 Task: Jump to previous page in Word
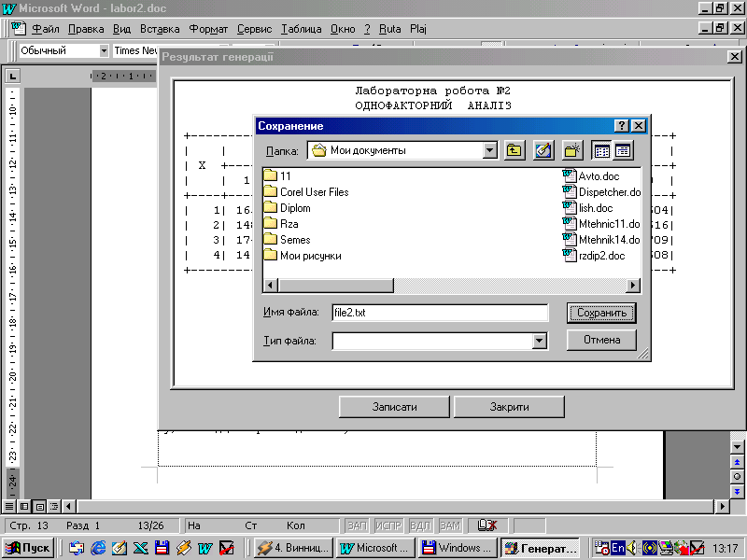tap(737, 462)
